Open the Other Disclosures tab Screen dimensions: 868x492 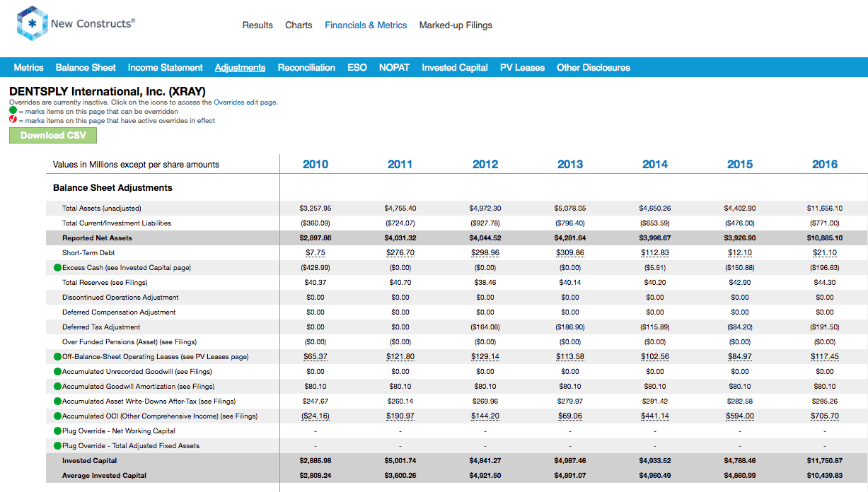pos(594,68)
